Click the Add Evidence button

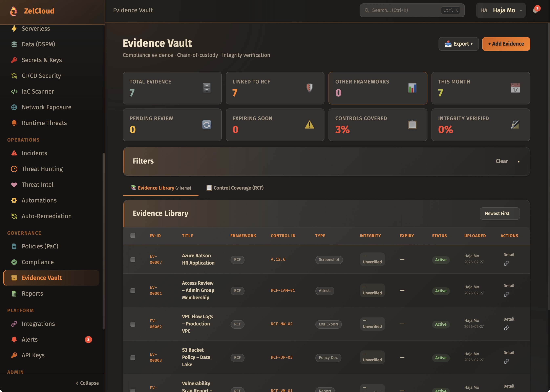[506, 44]
